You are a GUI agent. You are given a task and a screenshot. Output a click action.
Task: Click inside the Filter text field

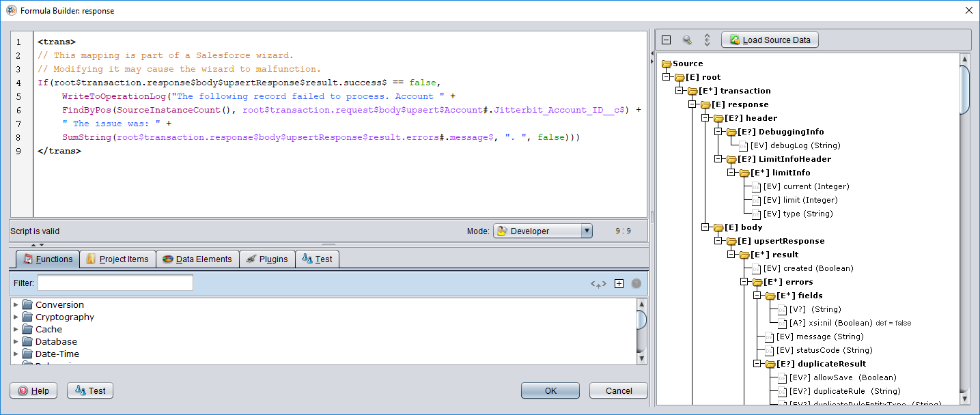point(115,283)
